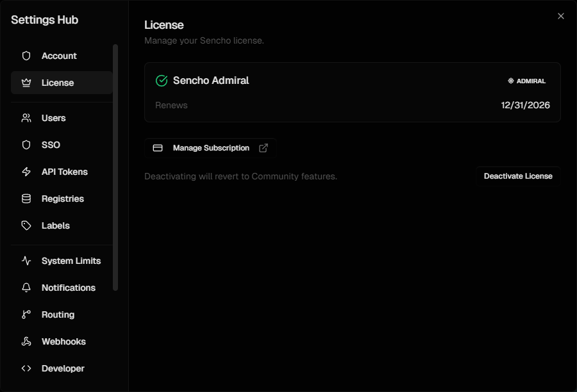Image resolution: width=577 pixels, height=392 pixels.
Task: Click the Users people icon
Action: click(x=26, y=118)
